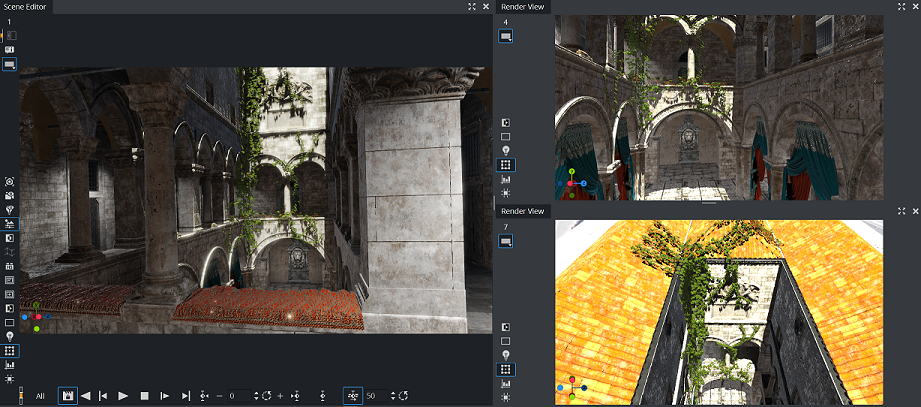
Task: Jump to the last frame
Action: coord(185,396)
